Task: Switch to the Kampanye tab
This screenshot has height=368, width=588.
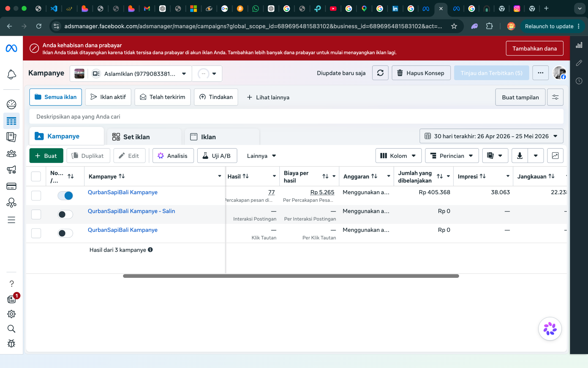Action: point(66,136)
